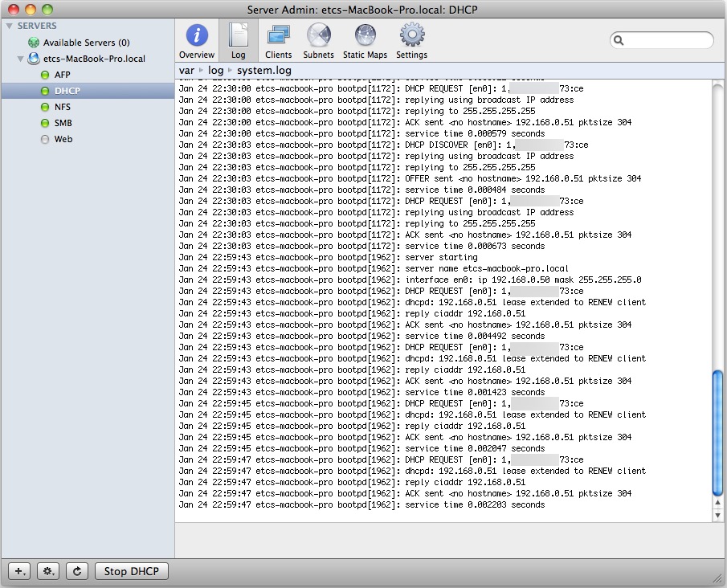Click the refresh button
The width and height of the screenshot is (727, 588).
click(x=77, y=571)
